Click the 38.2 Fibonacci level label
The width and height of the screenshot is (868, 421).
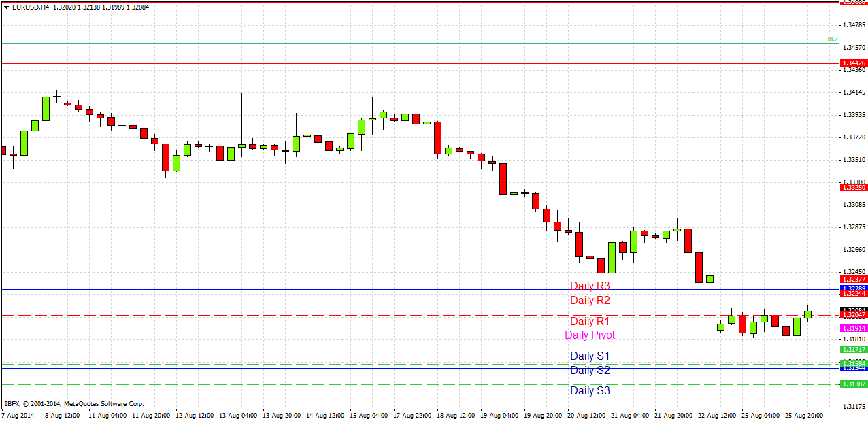(831, 39)
